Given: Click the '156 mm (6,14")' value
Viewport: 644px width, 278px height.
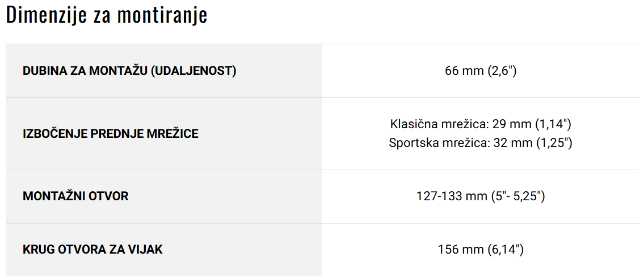Looking at the screenshot, I should (x=481, y=249).
